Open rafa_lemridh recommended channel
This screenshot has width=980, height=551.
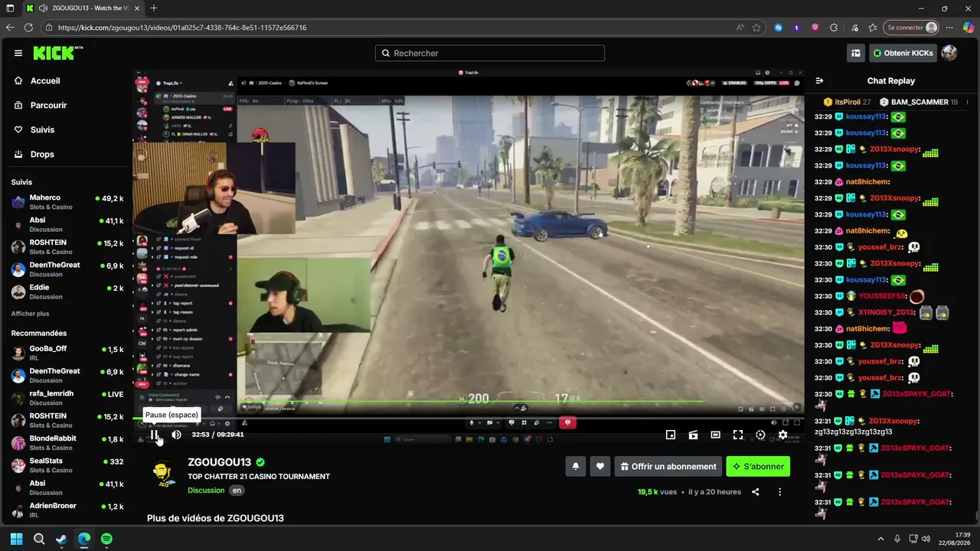click(x=67, y=398)
